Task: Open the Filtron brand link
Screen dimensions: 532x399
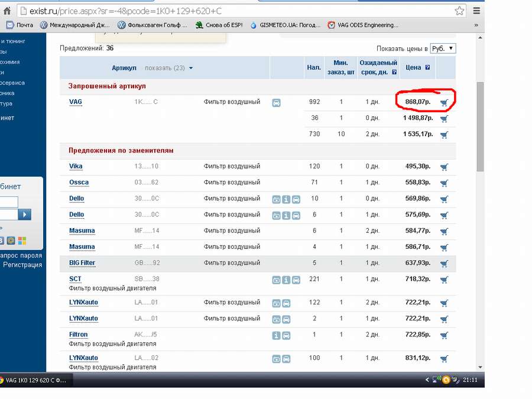Action: (79, 335)
